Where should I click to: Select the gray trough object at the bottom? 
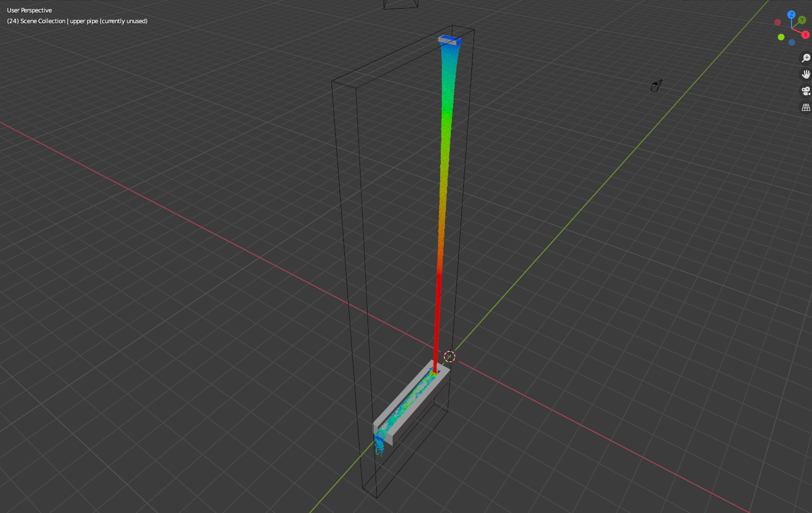(411, 403)
